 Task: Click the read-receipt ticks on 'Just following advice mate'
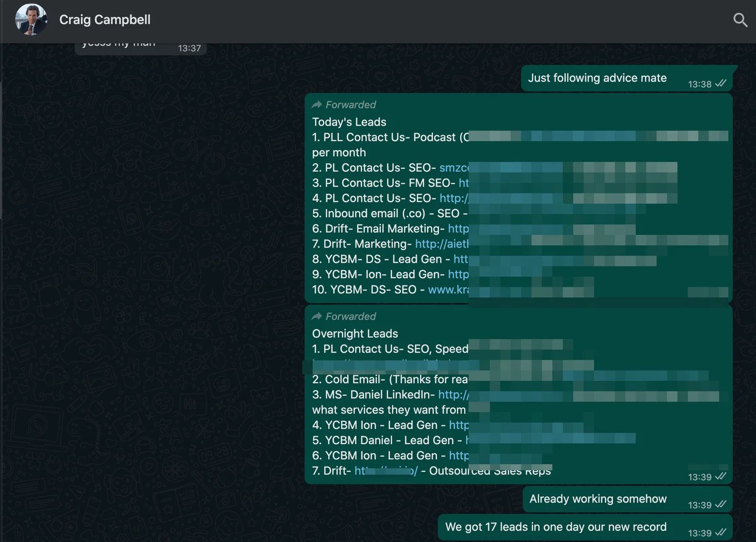721,84
